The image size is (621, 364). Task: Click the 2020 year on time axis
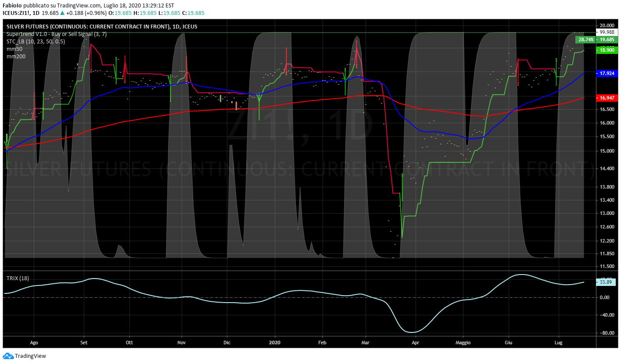pyautogui.click(x=275, y=342)
